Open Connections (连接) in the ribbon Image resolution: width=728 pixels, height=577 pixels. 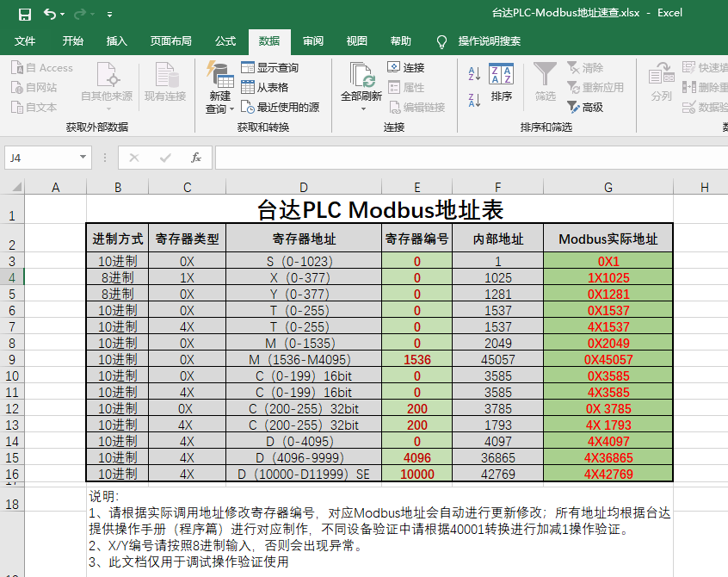[406, 68]
